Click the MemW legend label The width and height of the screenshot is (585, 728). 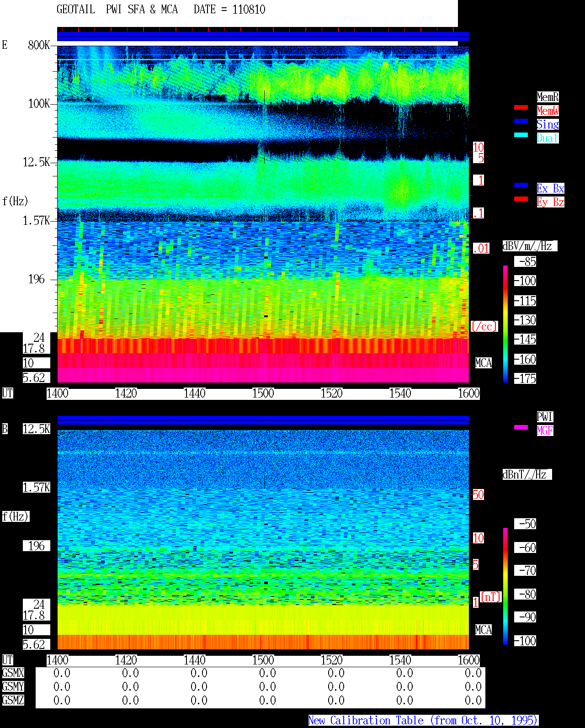coord(548,111)
